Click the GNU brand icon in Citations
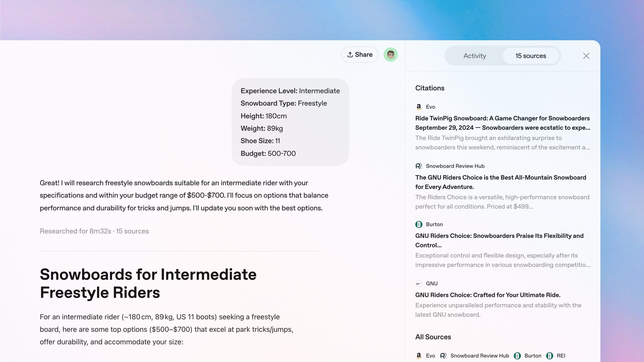644x362 pixels. (x=419, y=283)
